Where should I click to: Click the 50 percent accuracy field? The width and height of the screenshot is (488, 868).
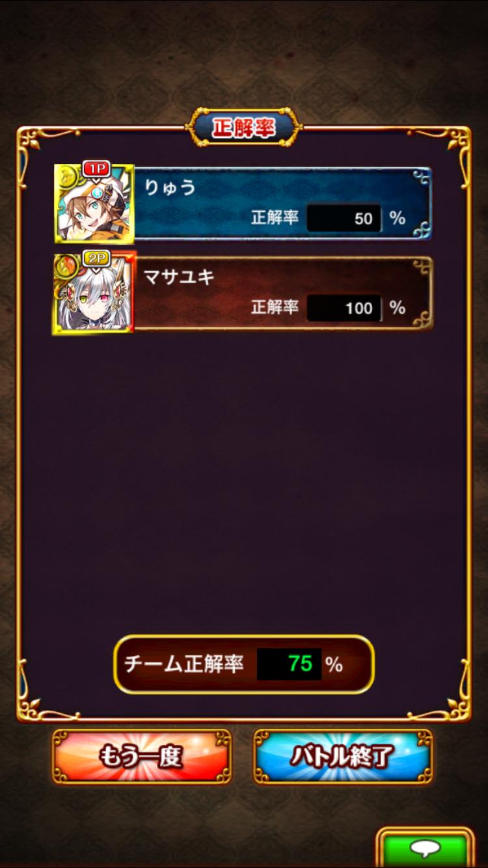(x=344, y=219)
